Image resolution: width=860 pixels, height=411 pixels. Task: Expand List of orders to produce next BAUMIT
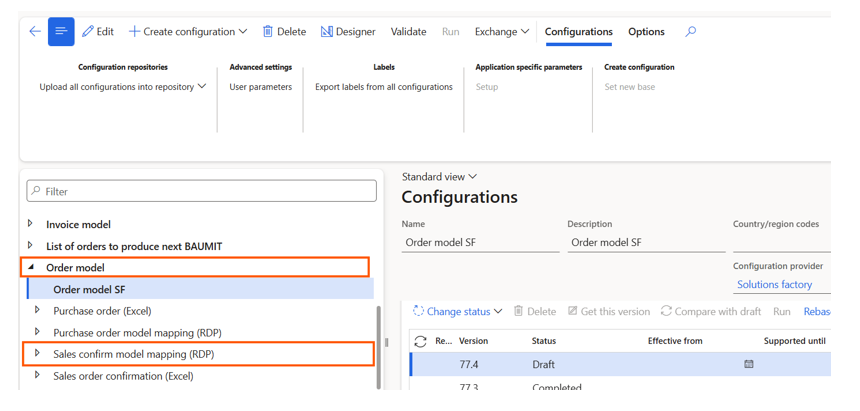tap(30, 245)
